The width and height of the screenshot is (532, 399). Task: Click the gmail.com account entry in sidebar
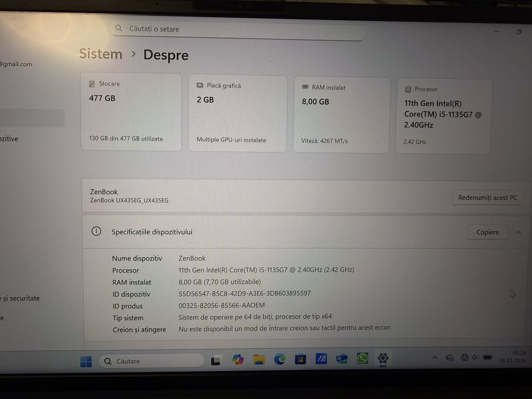[16, 64]
